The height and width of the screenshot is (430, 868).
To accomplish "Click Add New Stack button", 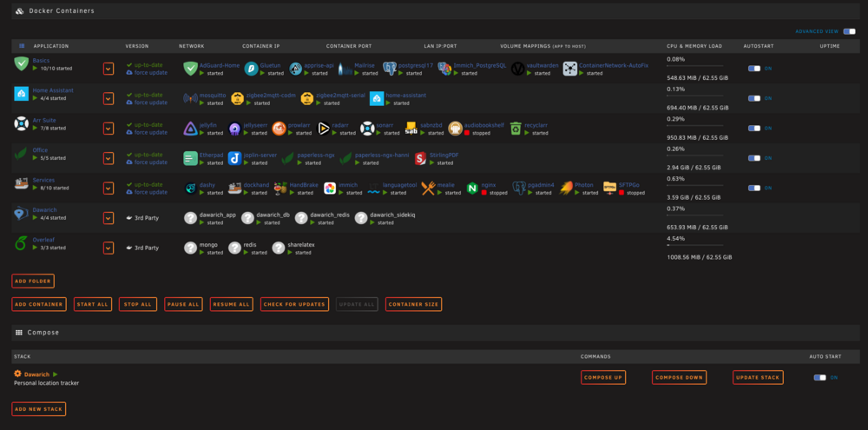I will [x=39, y=409].
